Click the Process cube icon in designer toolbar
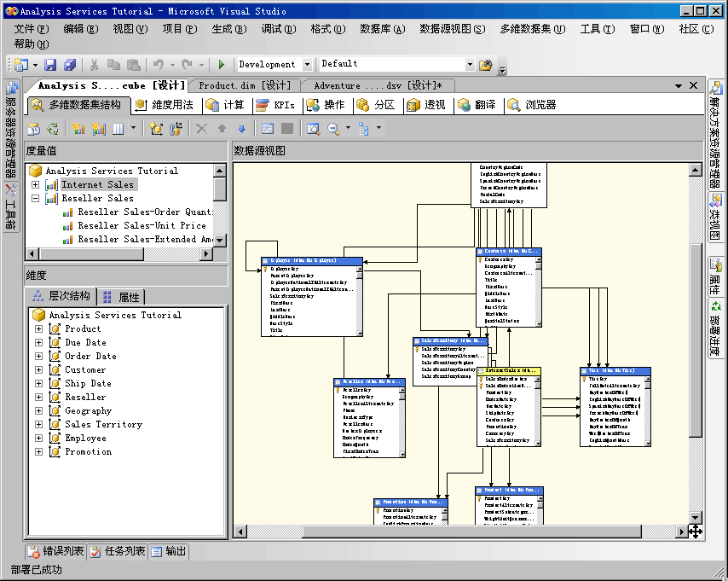The height and width of the screenshot is (581, 728). (33, 129)
